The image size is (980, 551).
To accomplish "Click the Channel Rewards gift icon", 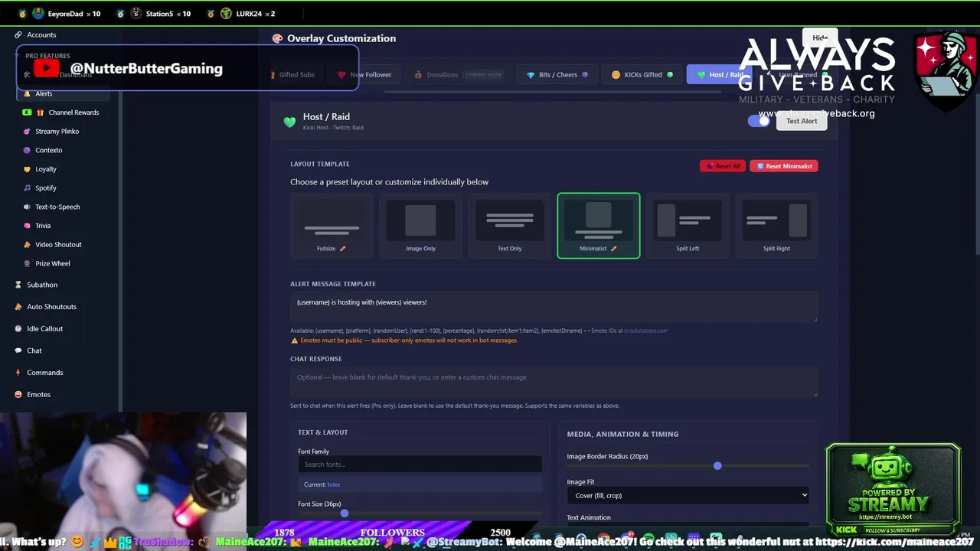I will 41,112.
